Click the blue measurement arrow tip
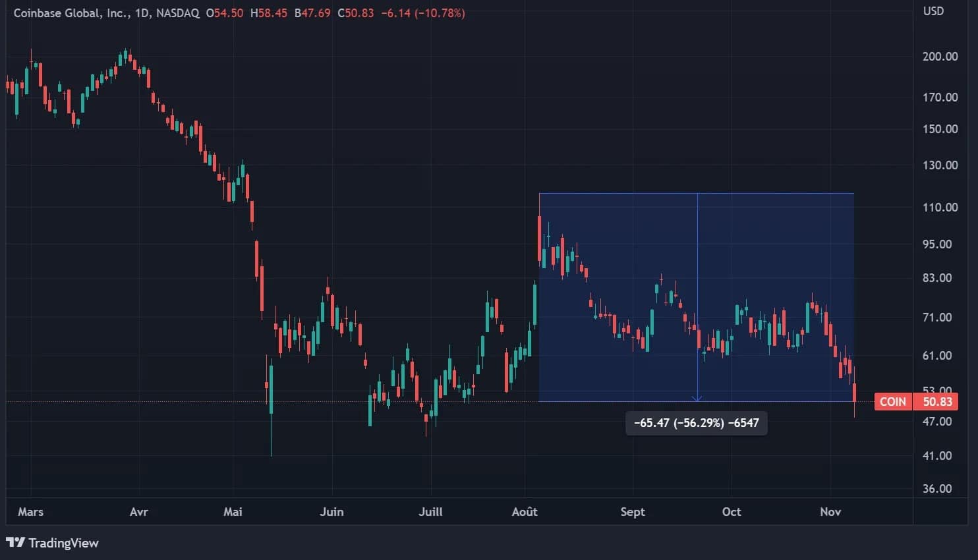978x560 pixels. [x=697, y=399]
